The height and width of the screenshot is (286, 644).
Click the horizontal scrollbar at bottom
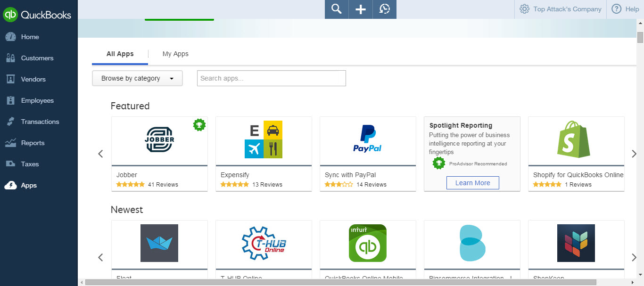pyautogui.click(x=340, y=282)
